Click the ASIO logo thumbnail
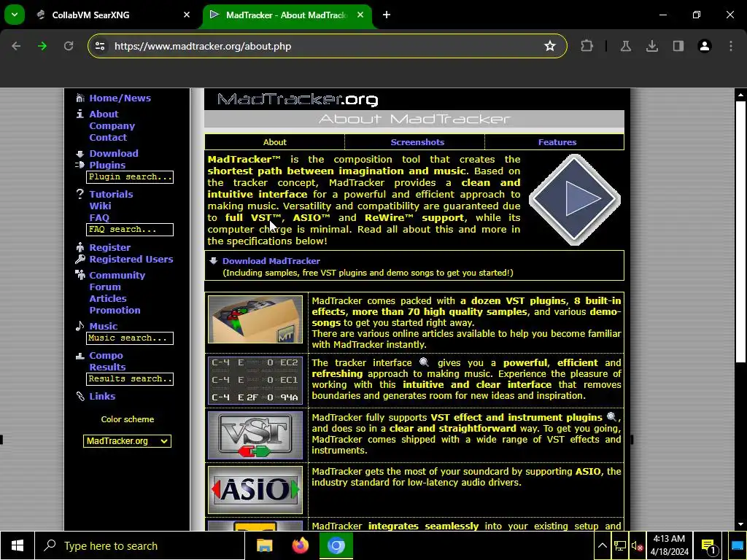The image size is (747, 560). point(255,490)
